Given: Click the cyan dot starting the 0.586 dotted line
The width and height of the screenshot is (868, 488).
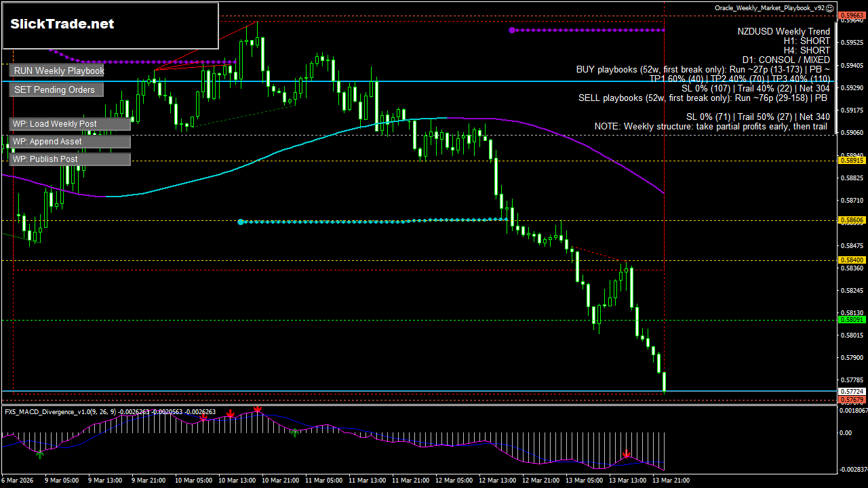Looking at the screenshot, I should pos(241,222).
